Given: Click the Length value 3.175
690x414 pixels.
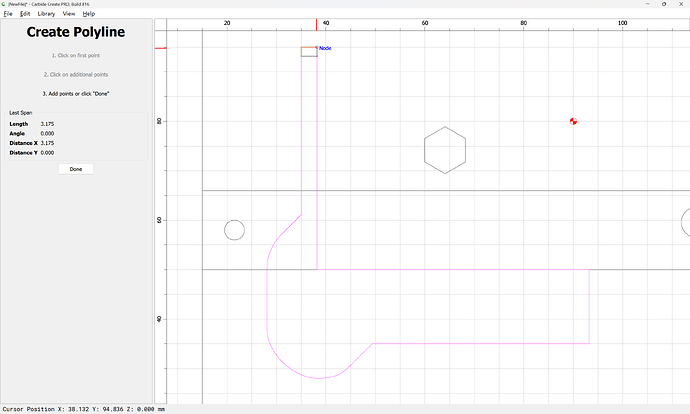Looking at the screenshot, I should 47,124.
